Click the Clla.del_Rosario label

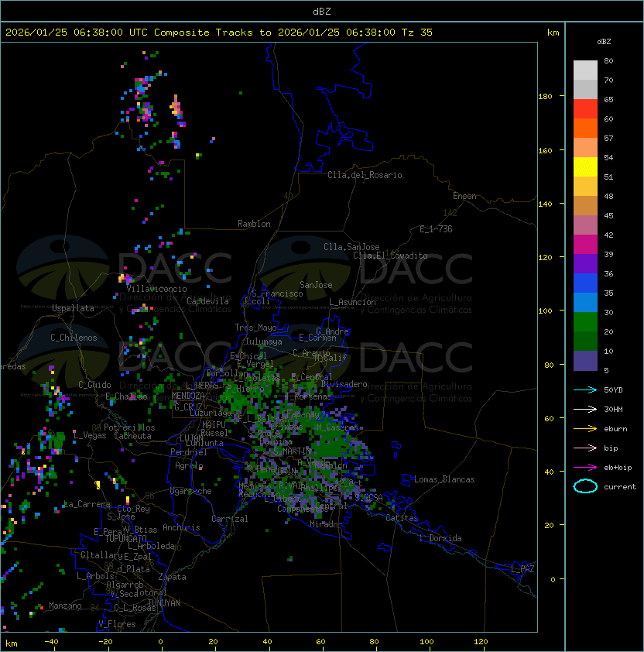pyautogui.click(x=365, y=175)
